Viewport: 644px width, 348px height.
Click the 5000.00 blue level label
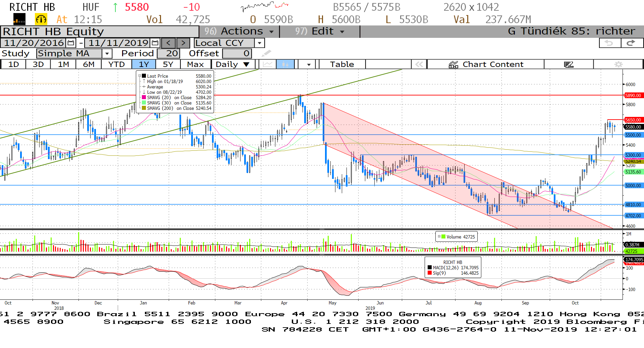click(x=633, y=186)
